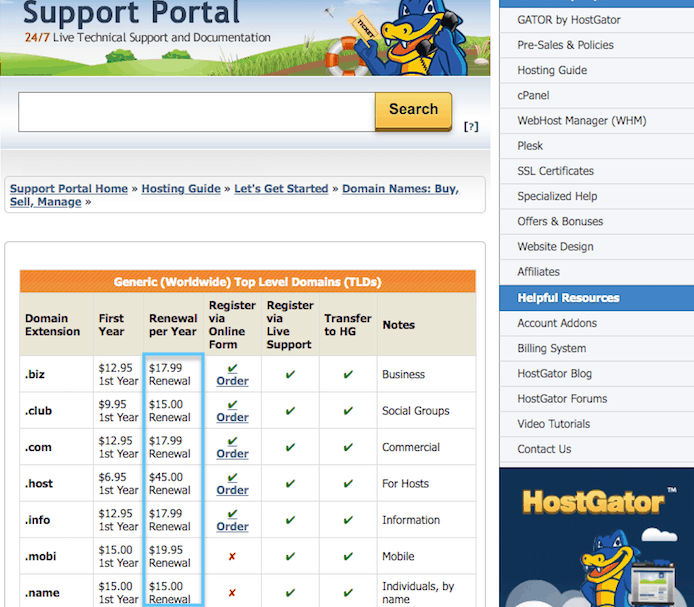Viewport: 694px width, 607px height.
Task: Open Account Addons sidebar item
Action: (597, 324)
